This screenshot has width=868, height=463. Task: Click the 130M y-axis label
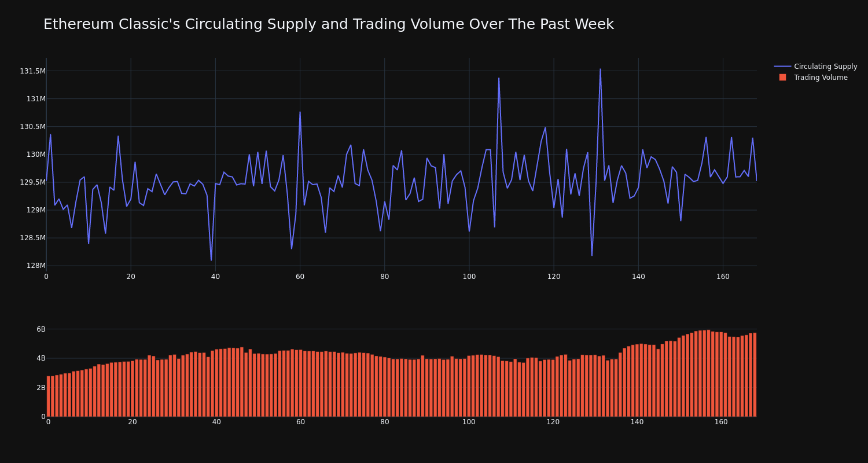36,155
